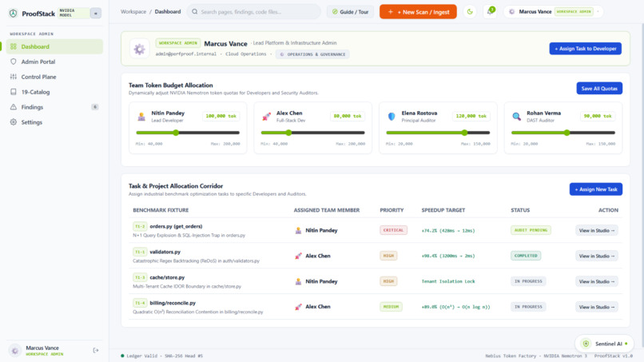Adjust Nitin Pandey token quota slider

[x=188, y=133]
